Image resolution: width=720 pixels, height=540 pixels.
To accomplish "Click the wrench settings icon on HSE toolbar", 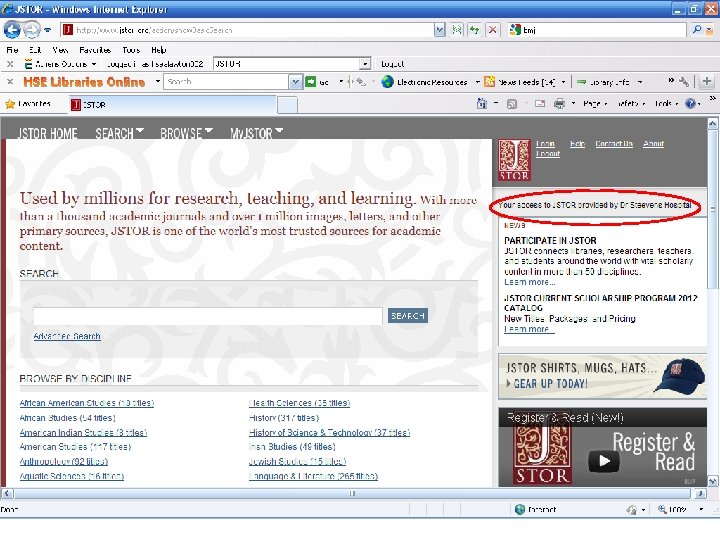I will [x=684, y=82].
